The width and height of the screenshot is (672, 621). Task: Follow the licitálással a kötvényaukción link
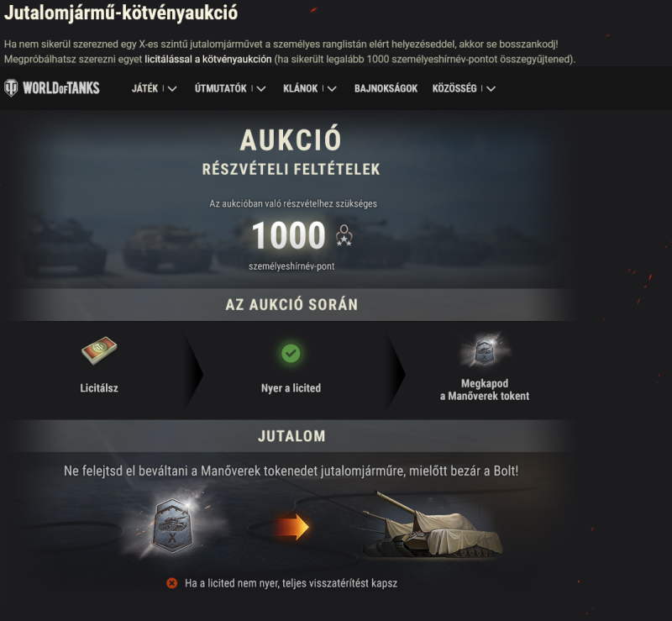click(207, 59)
